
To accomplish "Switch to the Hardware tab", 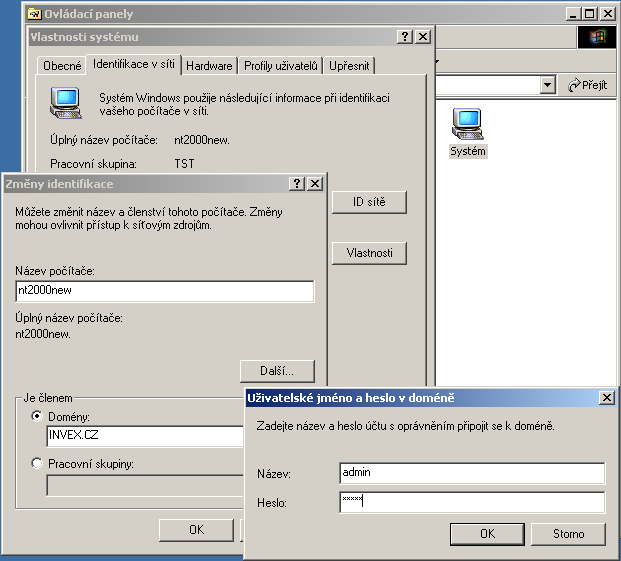I will pyautogui.click(x=209, y=66).
